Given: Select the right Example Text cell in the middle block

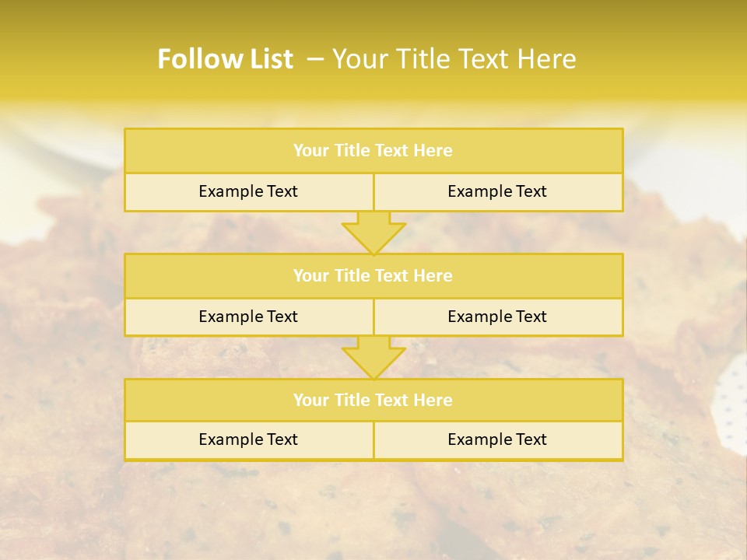Looking at the screenshot, I should 497,317.
